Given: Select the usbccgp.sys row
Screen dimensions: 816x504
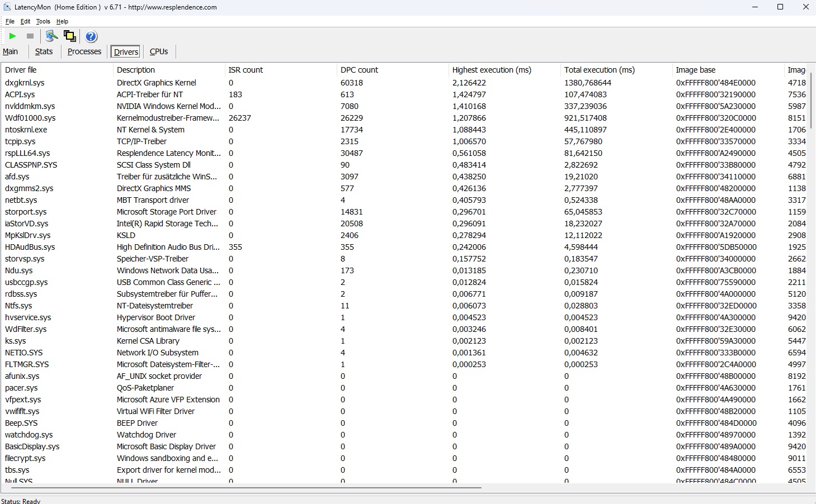Looking at the screenshot, I should coord(405,282).
